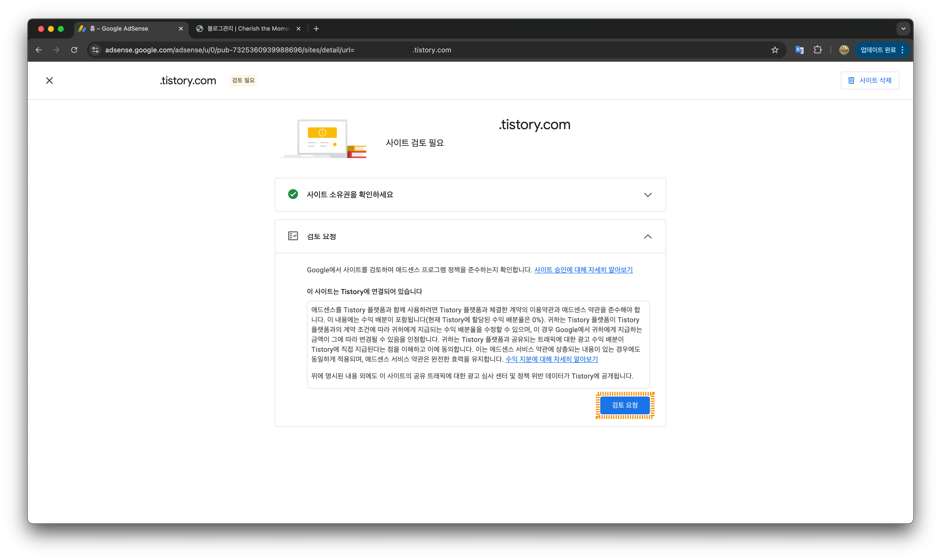
Task: Expand the 사이트 소유권을 확인하세요 section
Action: 470,195
